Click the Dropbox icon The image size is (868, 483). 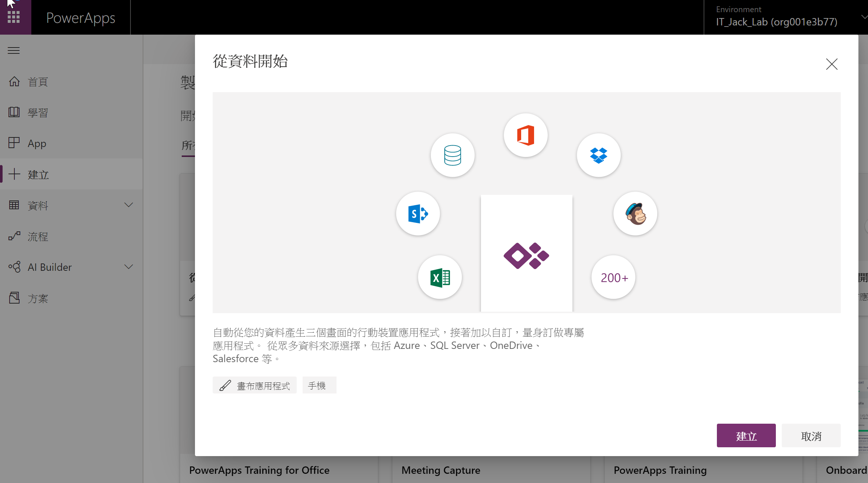click(598, 155)
